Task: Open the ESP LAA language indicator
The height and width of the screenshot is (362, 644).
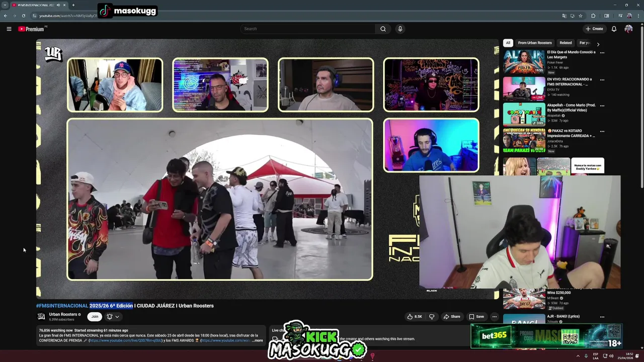Action: click(x=596, y=356)
